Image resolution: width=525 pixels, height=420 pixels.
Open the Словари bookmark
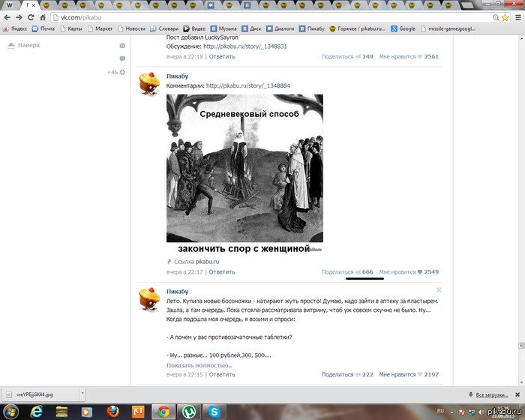[164, 28]
